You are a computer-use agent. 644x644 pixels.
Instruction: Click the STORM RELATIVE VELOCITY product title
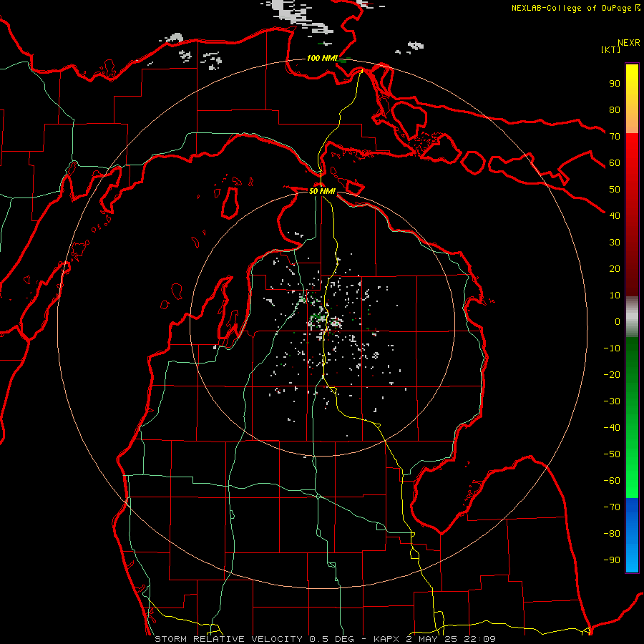click(230, 639)
